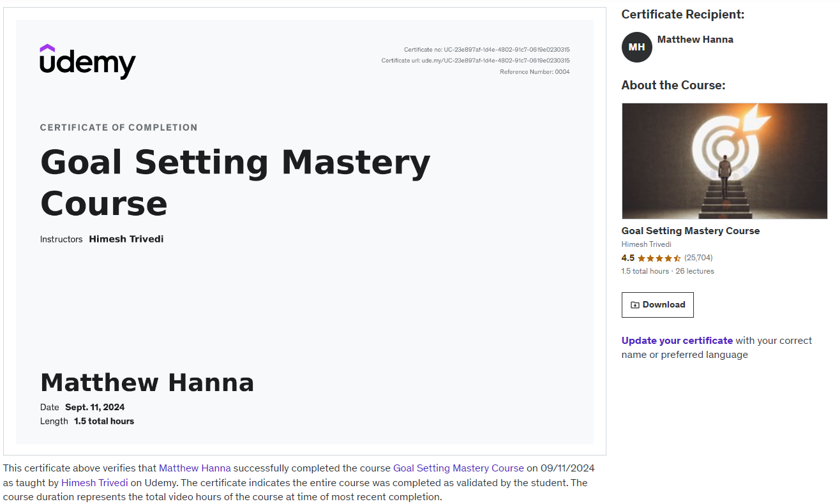Viewport: 840px width, 504px height.
Task: Open Himesh Trivedi link in verification text
Action: coord(94,483)
